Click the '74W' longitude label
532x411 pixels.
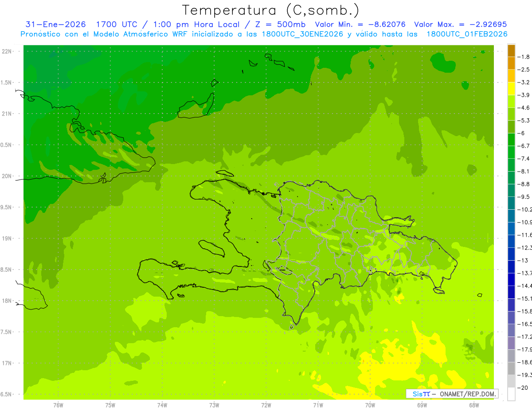click(x=162, y=405)
